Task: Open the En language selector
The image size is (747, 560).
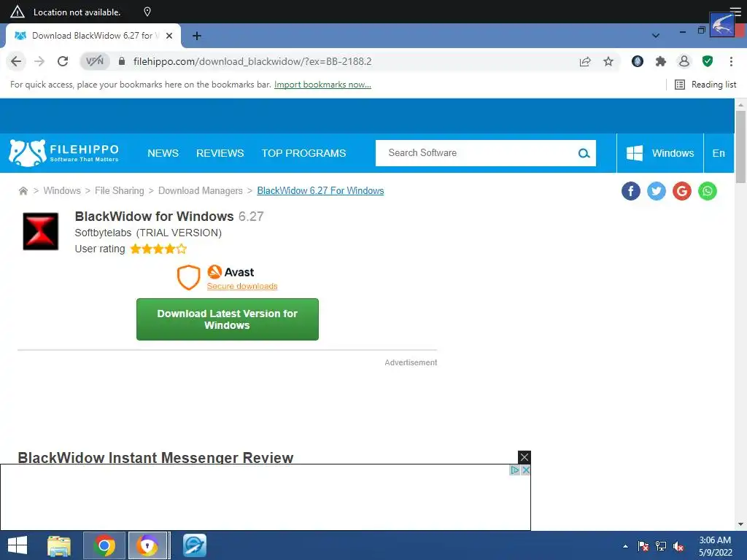Action: (x=719, y=153)
